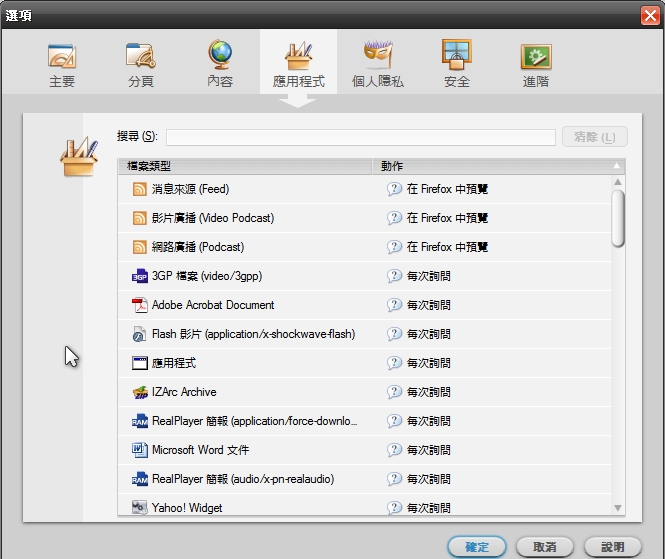Open the 內容 (Content) globe panel
Image resolution: width=665 pixels, height=559 pixels.
coord(220,64)
